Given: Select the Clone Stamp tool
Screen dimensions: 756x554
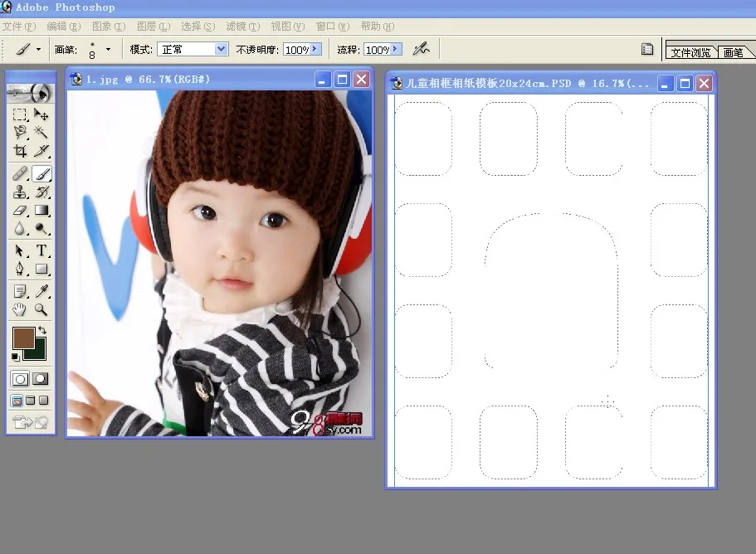Looking at the screenshot, I should pyautogui.click(x=20, y=192).
